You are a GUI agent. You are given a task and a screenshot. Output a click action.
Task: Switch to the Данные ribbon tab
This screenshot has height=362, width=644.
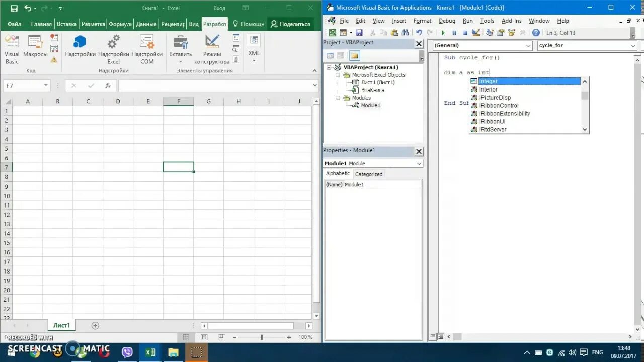click(x=146, y=24)
